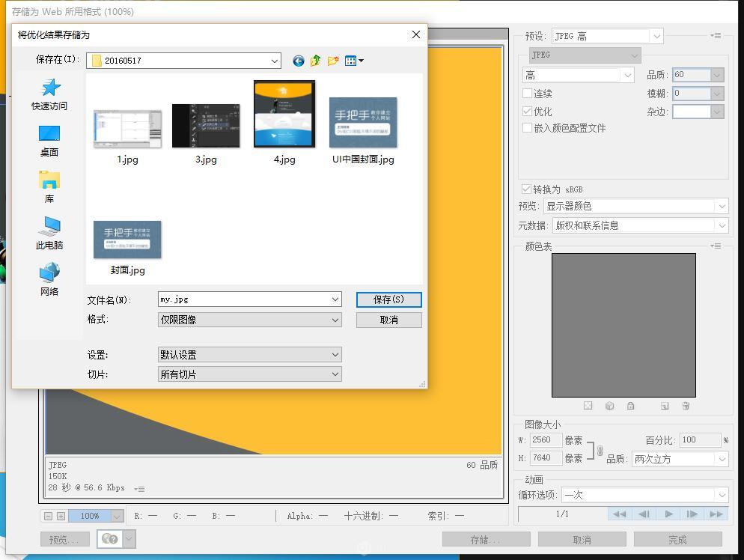Viewport: 744px width, 560px height.
Task: Open the 元数据 版权和联系信息 dropdown
Action: (x=641, y=225)
